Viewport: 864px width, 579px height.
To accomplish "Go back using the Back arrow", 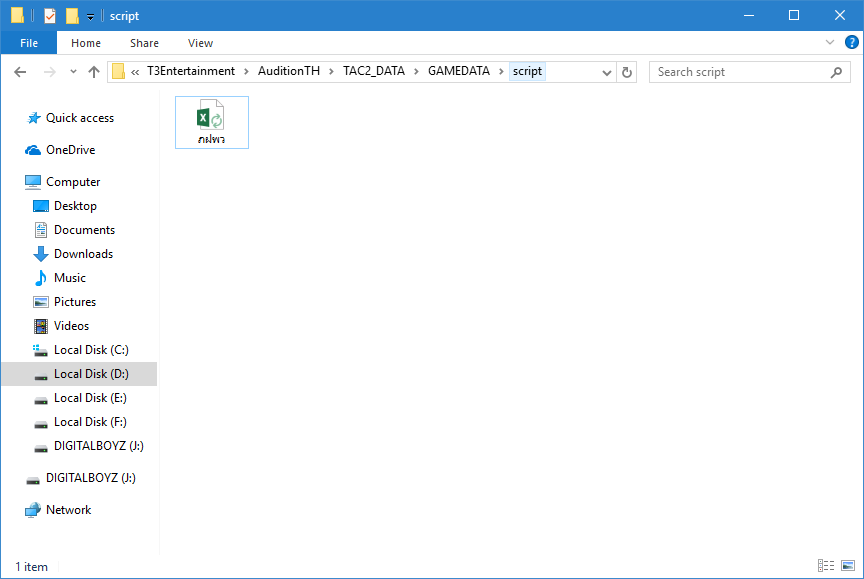I will (20, 72).
